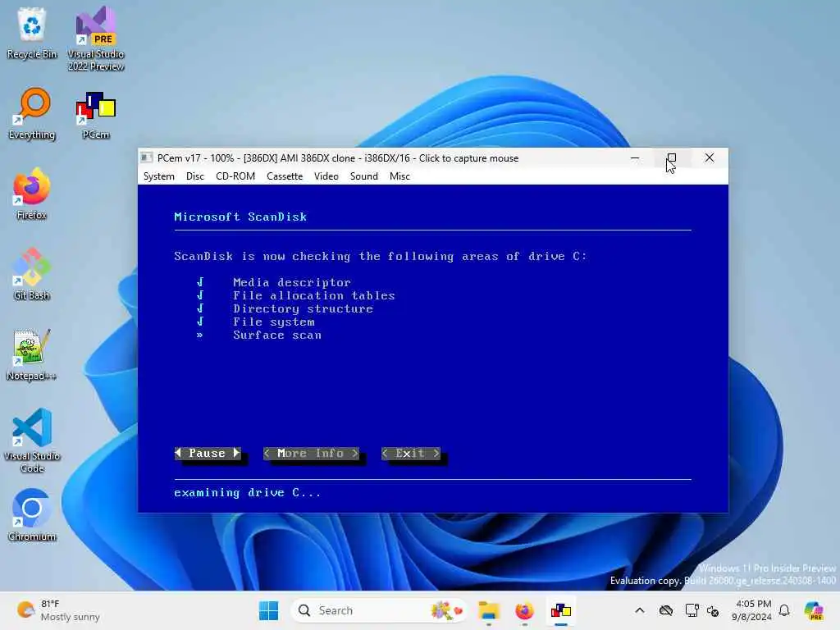Image resolution: width=840 pixels, height=630 pixels.
Task: Click the 'File system' line
Action: pyautogui.click(x=274, y=322)
